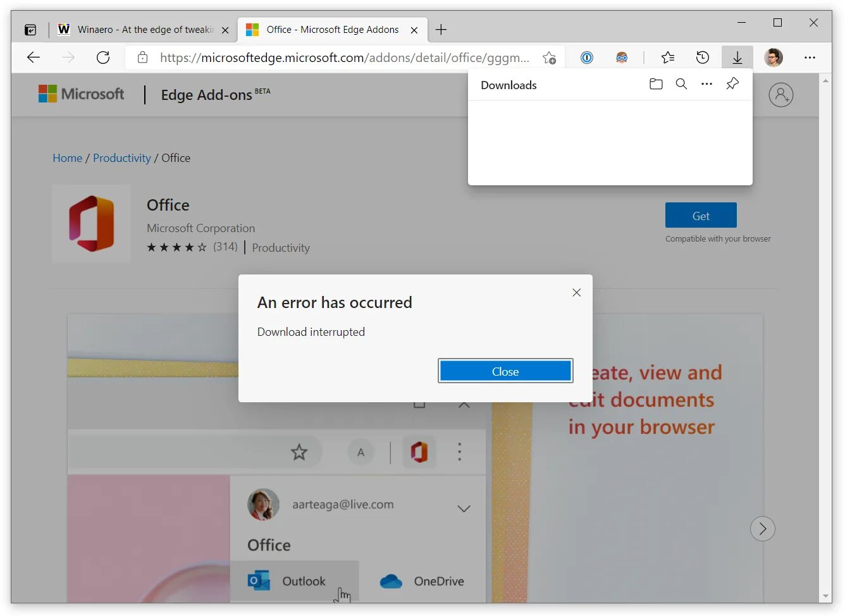Focus the address bar URL field
This screenshot has width=845, height=616.
tap(345, 58)
